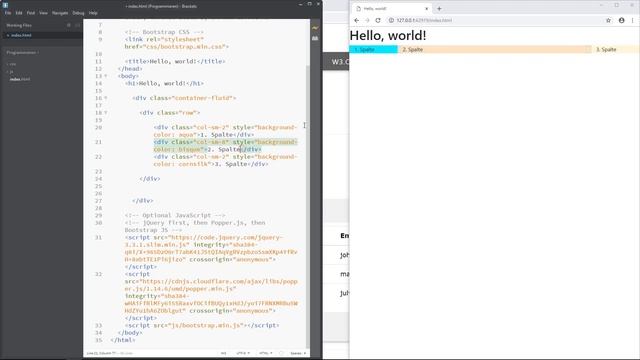Open a new Chrome tab
The image size is (640, 360).
click(439, 9)
